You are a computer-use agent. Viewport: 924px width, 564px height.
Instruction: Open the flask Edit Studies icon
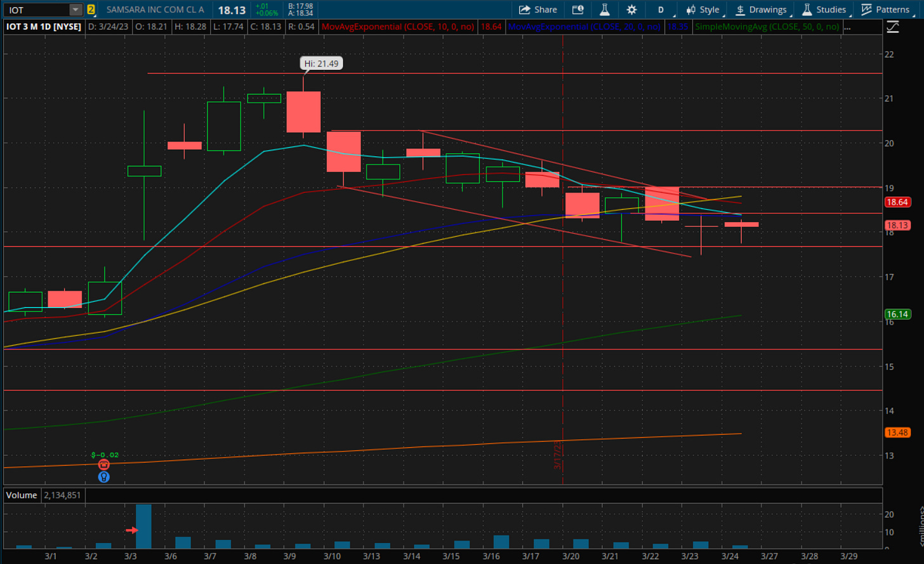coord(604,10)
